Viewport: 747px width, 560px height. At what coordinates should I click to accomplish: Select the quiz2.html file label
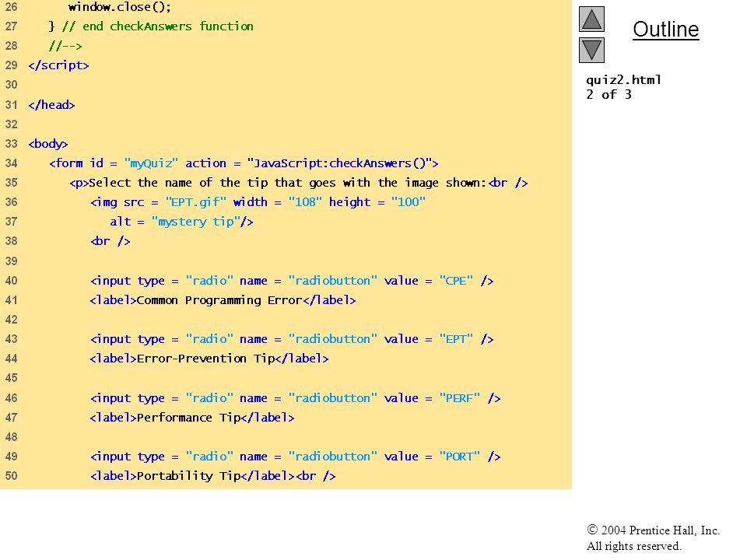click(623, 79)
